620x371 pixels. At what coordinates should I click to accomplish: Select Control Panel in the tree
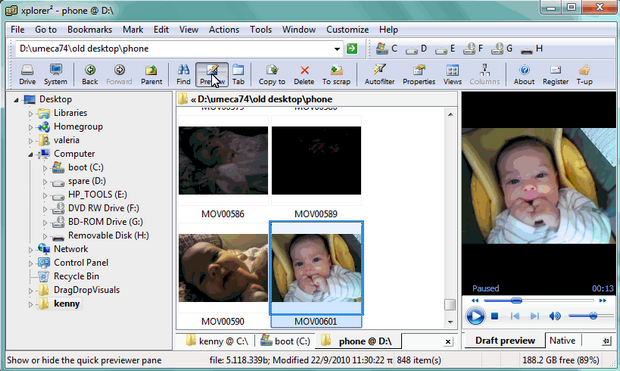click(x=81, y=263)
